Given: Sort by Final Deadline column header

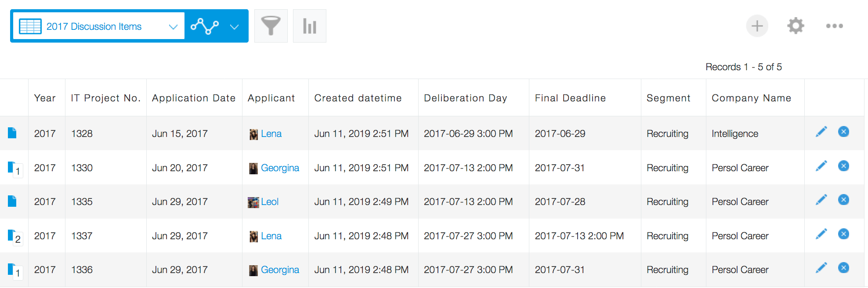Looking at the screenshot, I should [x=570, y=98].
